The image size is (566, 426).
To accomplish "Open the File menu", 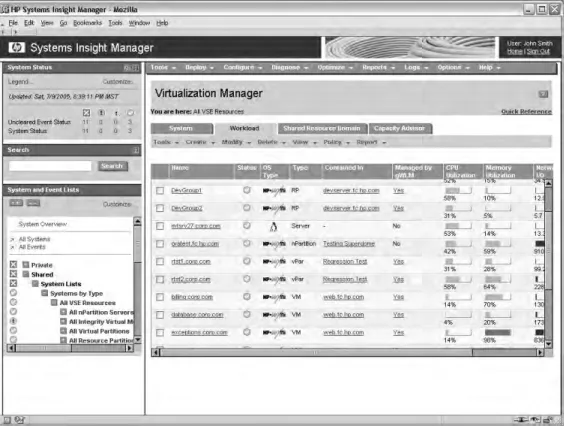I will 13,23.
